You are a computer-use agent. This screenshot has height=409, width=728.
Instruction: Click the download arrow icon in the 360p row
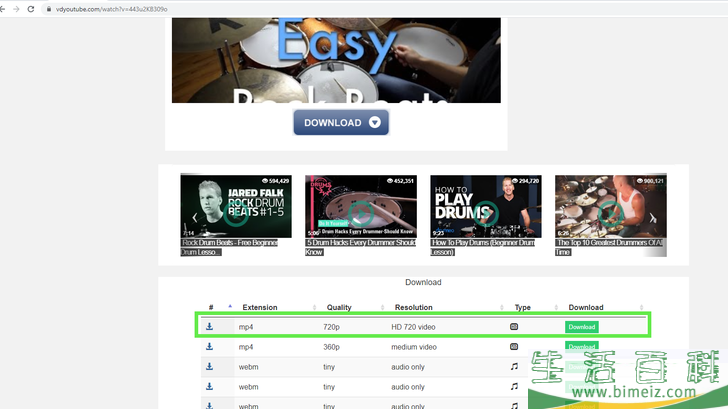(x=210, y=347)
